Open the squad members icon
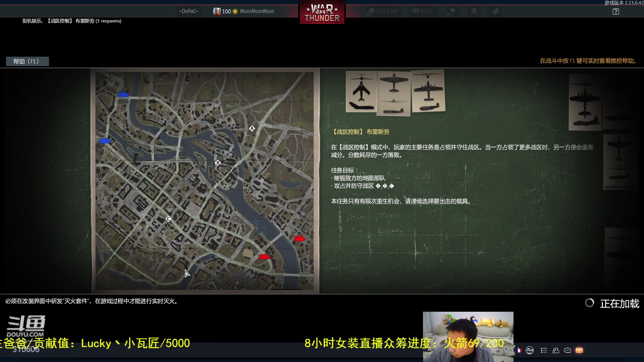Image resolution: width=644 pixels, height=362 pixels. (530, 350)
